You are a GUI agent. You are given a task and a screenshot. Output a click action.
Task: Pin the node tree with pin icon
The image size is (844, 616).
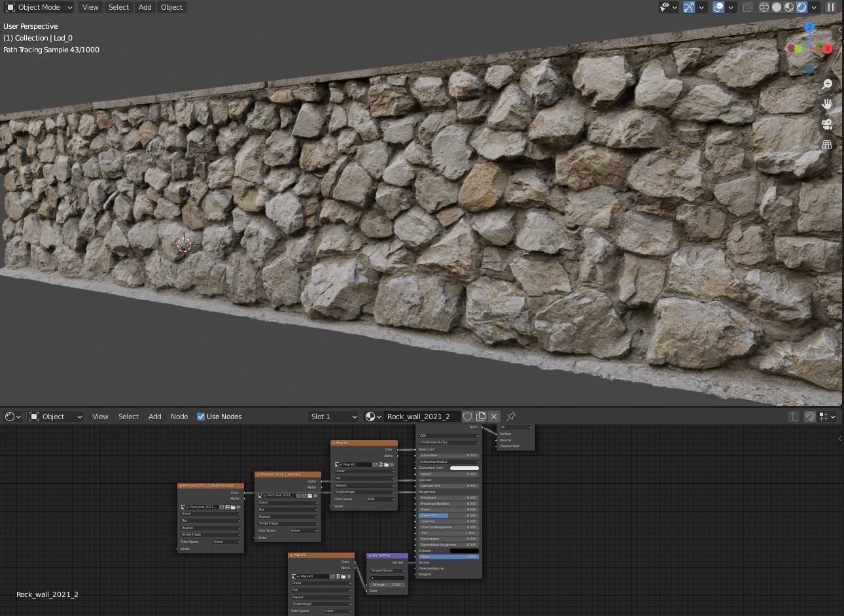(x=511, y=417)
